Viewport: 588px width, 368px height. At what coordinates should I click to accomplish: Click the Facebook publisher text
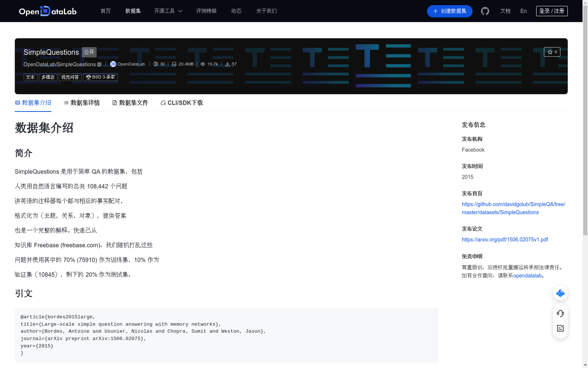[473, 150]
